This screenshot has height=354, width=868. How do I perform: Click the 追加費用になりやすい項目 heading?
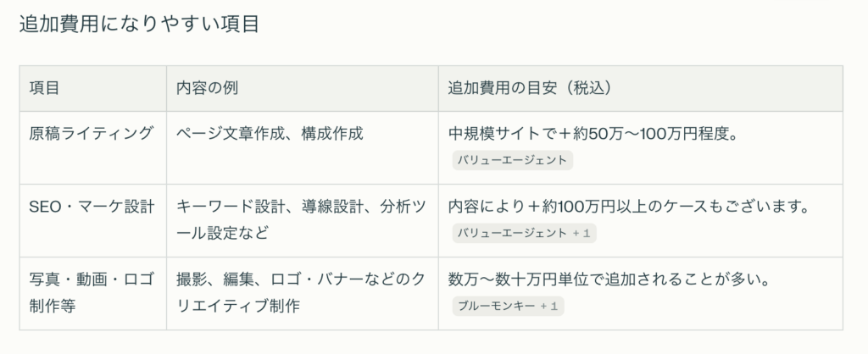point(138,25)
